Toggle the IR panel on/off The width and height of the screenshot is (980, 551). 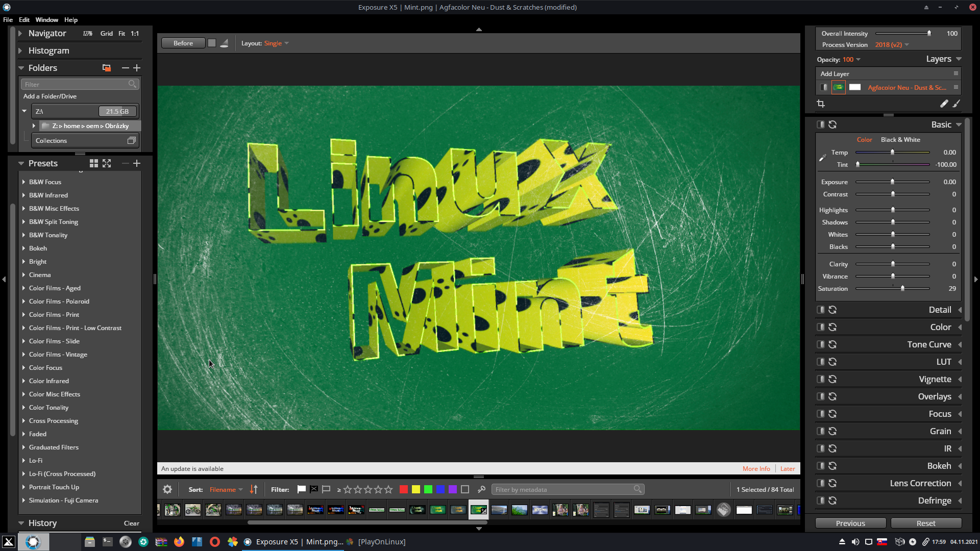[820, 448]
